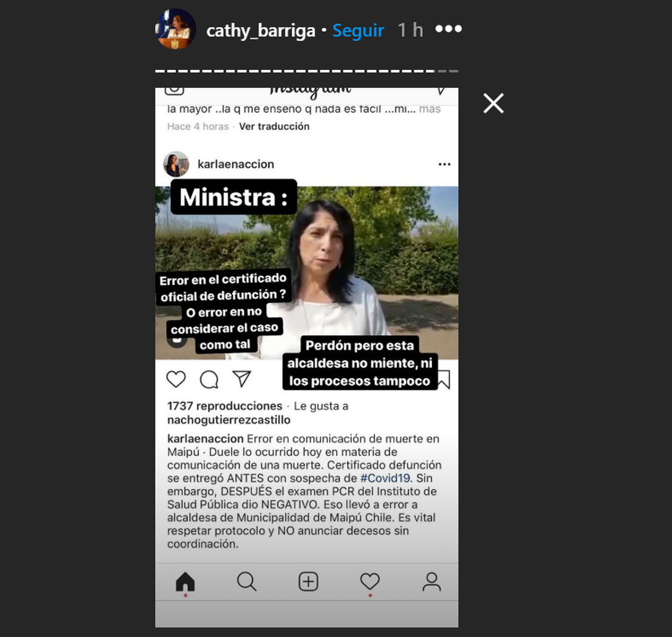Click the Seguir follow link

click(x=358, y=31)
